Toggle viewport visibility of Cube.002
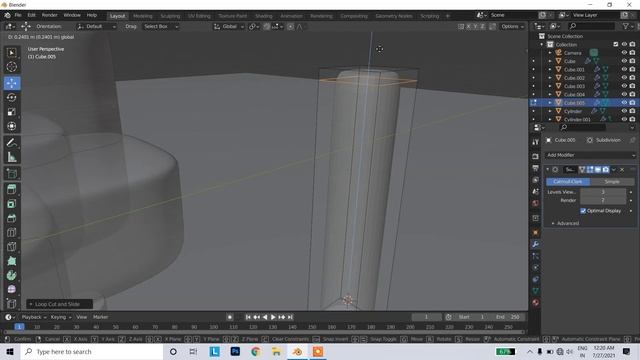640x360 pixels. coord(624,78)
